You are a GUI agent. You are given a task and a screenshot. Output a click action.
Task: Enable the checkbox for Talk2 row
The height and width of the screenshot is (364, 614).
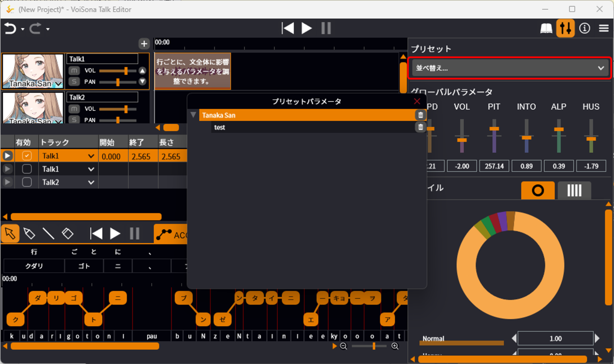(27, 182)
